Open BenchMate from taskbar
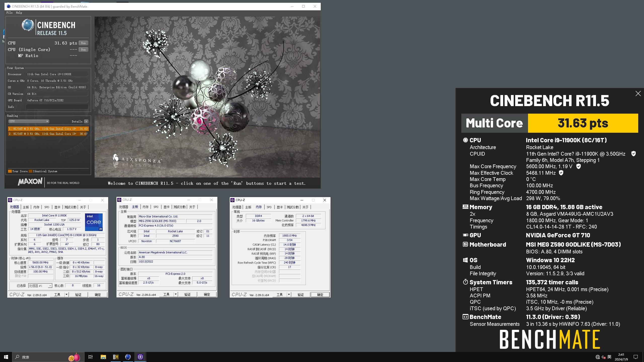This screenshot has height=362, width=644. [x=116, y=357]
